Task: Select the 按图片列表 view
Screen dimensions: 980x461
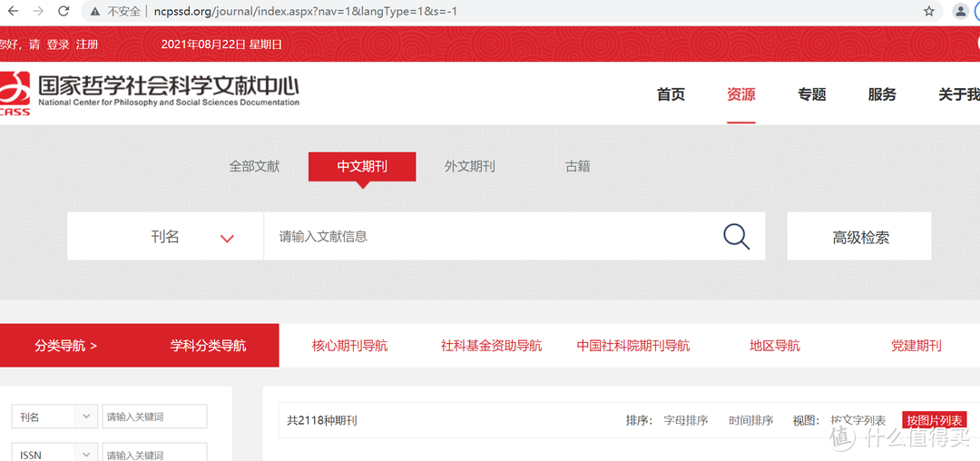Action: (x=935, y=420)
